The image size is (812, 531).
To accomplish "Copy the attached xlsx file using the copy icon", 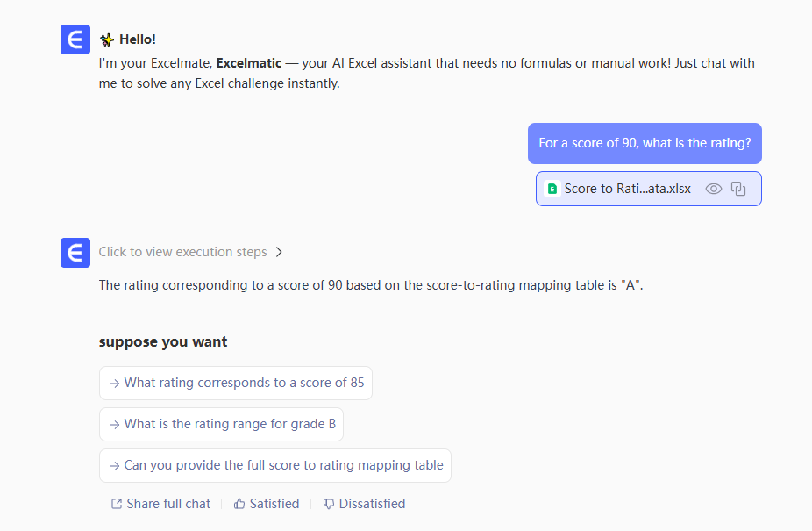I will [x=738, y=189].
